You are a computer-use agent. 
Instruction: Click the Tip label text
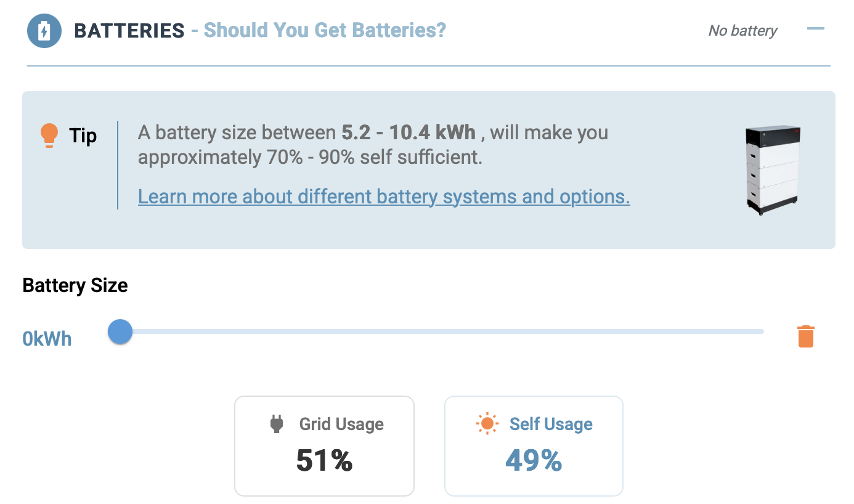coord(83,135)
